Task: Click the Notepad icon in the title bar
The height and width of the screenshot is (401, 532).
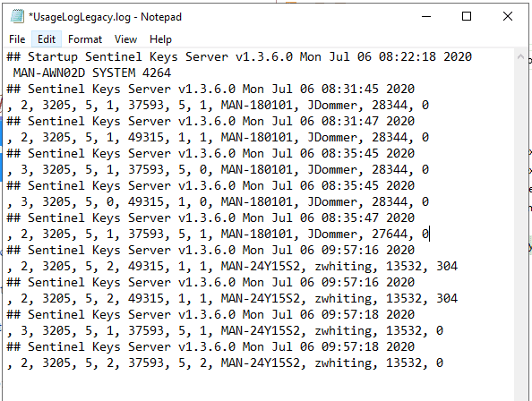Action: (x=17, y=17)
